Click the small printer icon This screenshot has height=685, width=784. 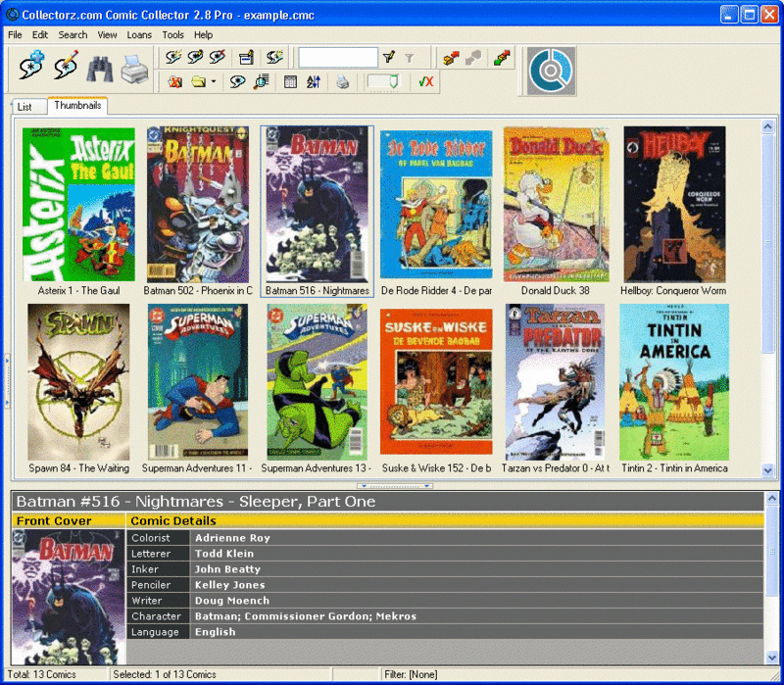[342, 81]
